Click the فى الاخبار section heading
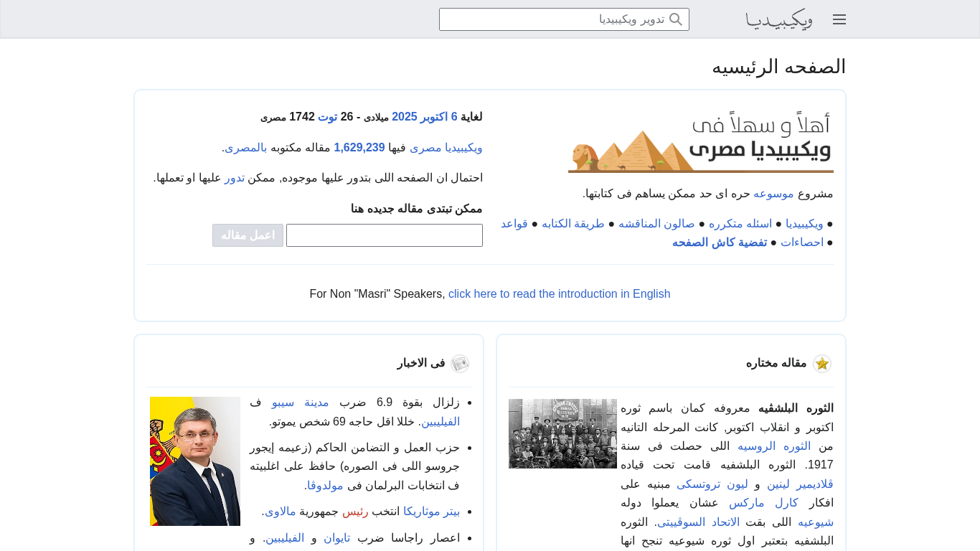This screenshot has height=551, width=980. pos(421,364)
